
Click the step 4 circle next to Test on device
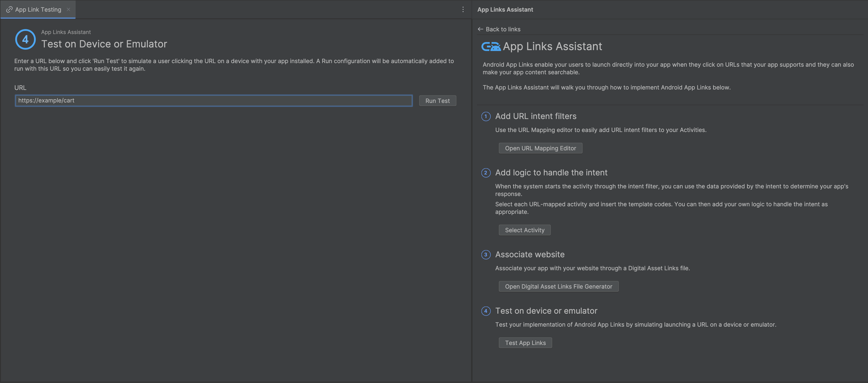click(485, 311)
